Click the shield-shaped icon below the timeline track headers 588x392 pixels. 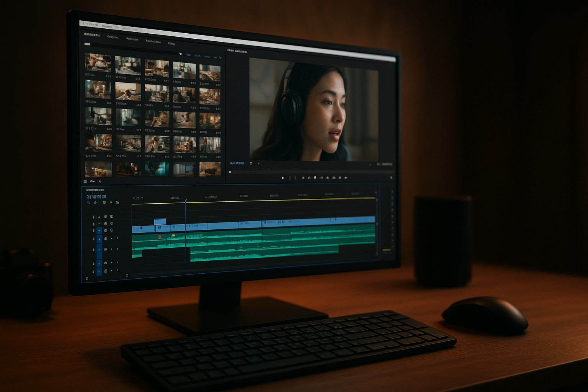click(127, 275)
